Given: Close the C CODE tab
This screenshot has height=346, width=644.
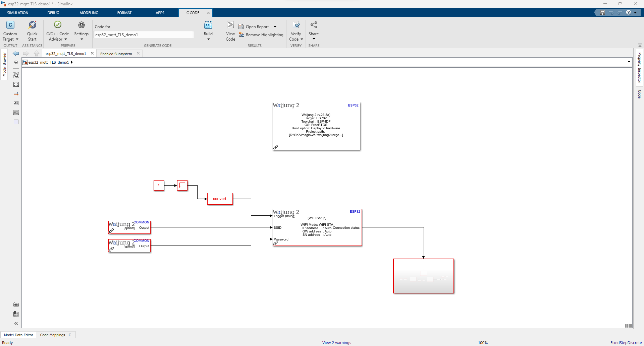Looking at the screenshot, I should (208, 13).
